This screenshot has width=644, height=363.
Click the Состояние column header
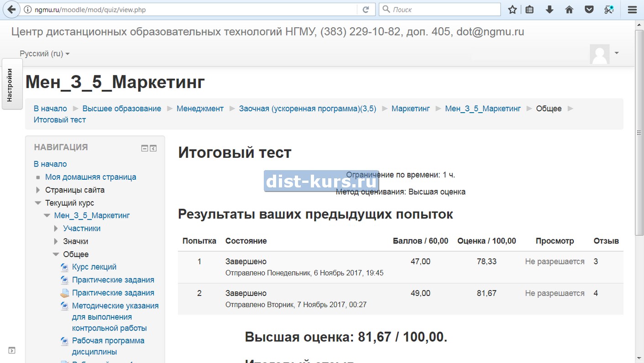pyautogui.click(x=246, y=241)
